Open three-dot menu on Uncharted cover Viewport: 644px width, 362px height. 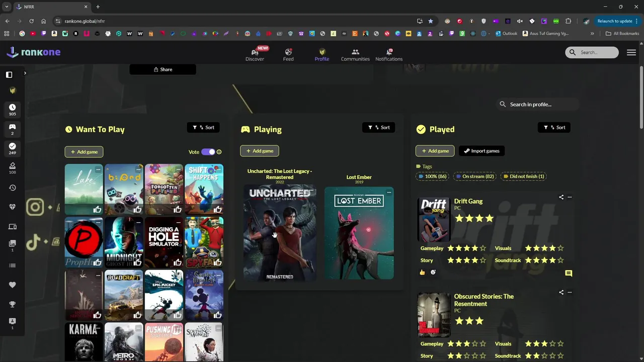point(312,191)
